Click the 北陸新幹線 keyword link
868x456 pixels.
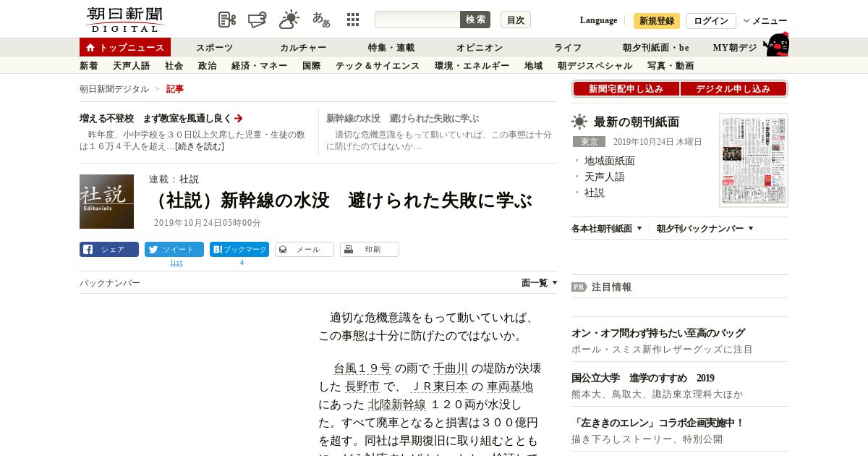click(396, 405)
